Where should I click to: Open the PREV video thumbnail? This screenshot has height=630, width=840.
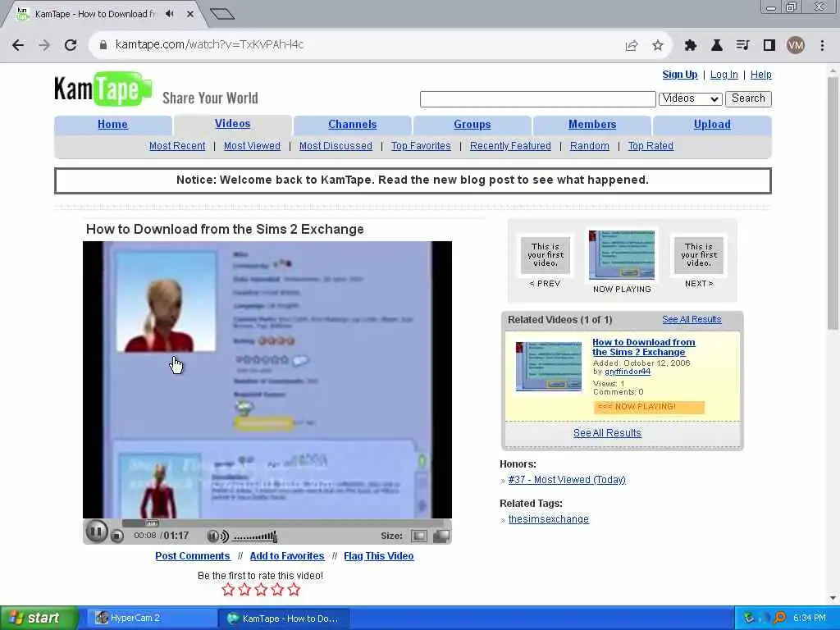[x=546, y=255]
